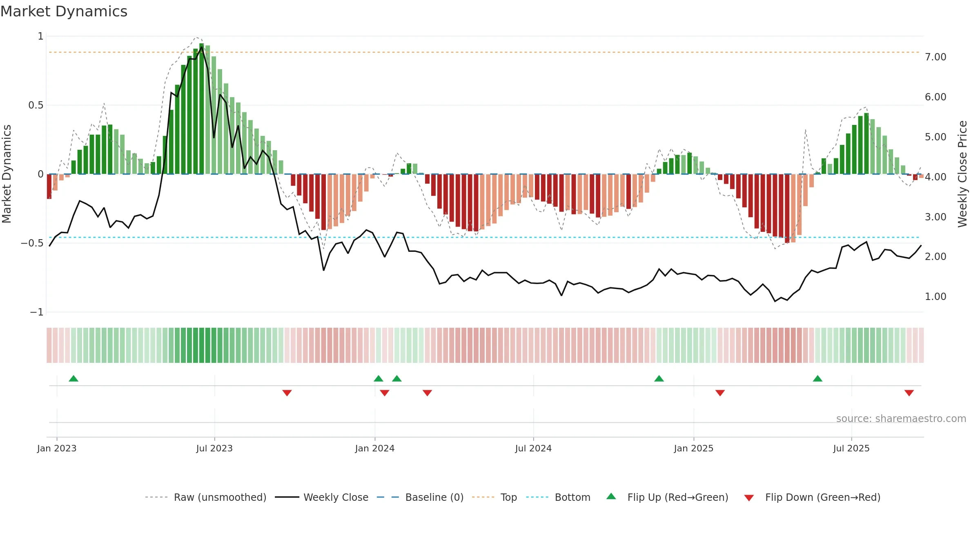This screenshot has width=980, height=551.
Task: Toggle Flip Down (Green→Red) legend item
Action: click(x=812, y=497)
